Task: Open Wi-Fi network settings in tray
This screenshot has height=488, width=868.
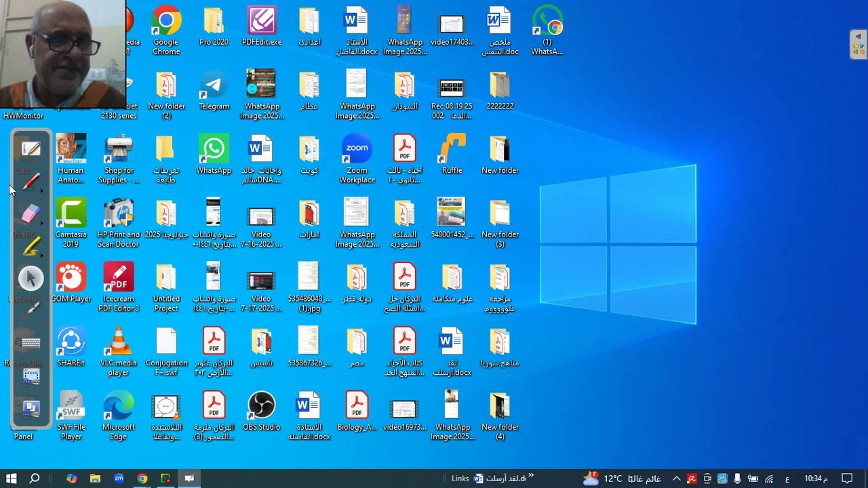Action: click(769, 479)
